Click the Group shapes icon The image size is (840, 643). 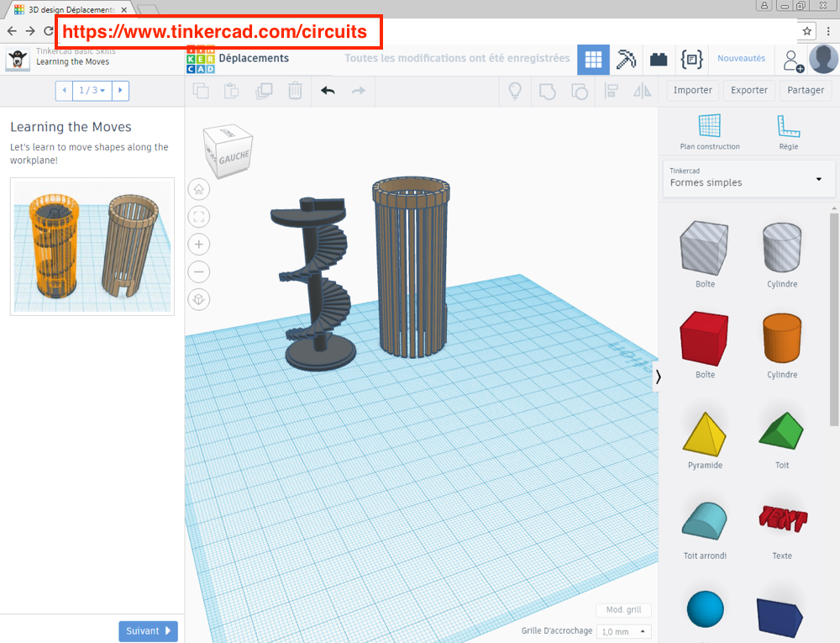point(547,91)
